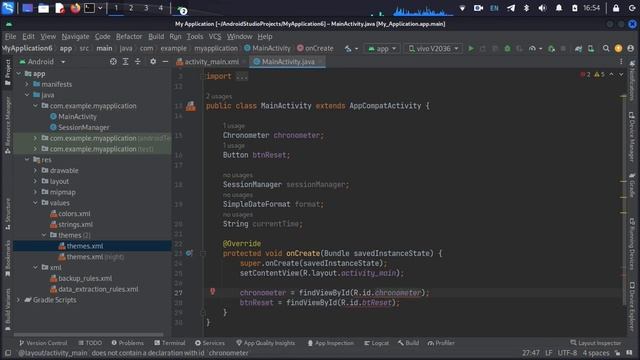Open the Refactor menu
Image resolution: width=640 pixels, height=360 pixels.
click(x=129, y=36)
